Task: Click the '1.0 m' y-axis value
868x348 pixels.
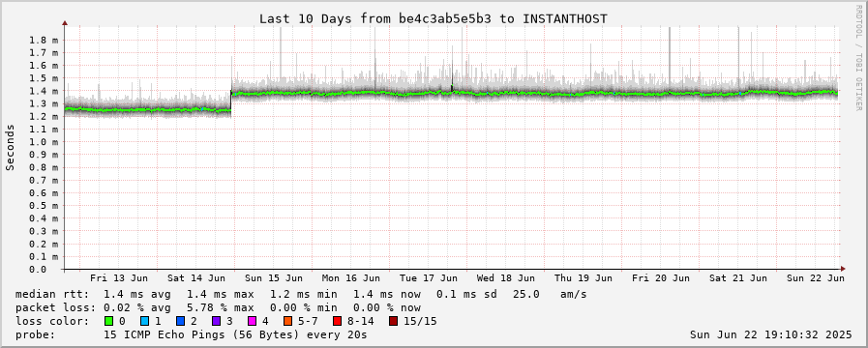Action: [44, 142]
